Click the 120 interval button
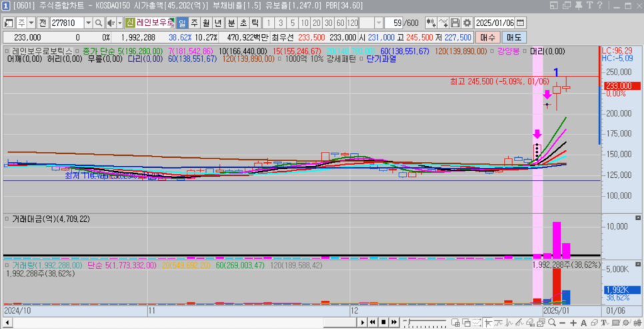 pyautogui.click(x=353, y=23)
